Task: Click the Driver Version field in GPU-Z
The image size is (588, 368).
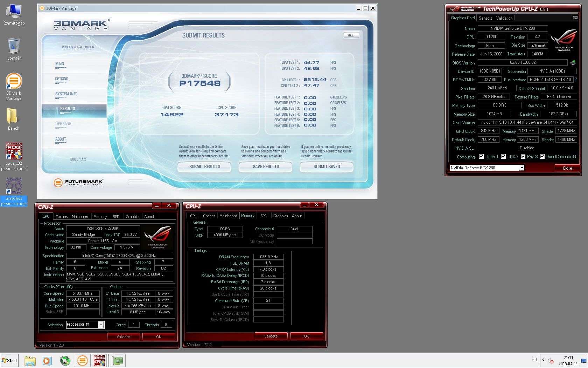Action: pos(527,123)
